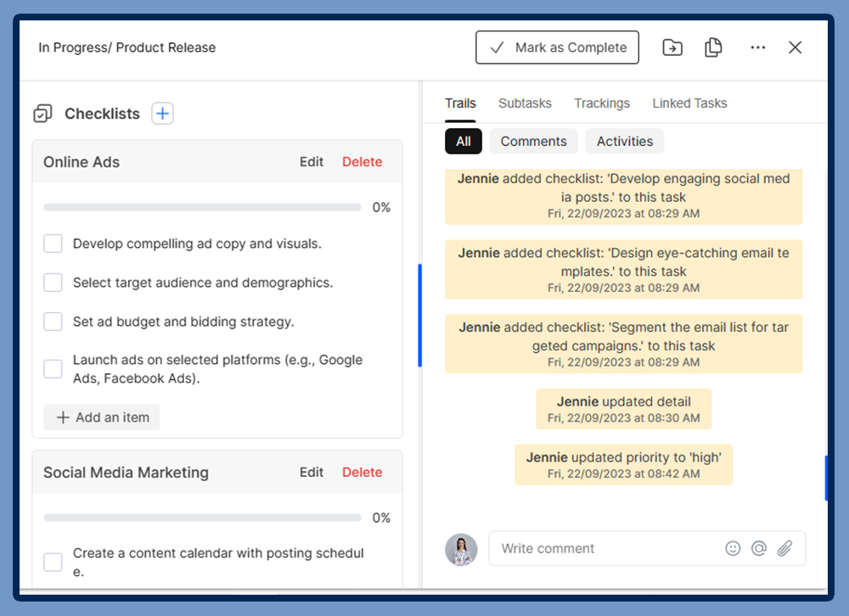Close the task detail panel
Image resolution: width=849 pixels, height=616 pixels.
coord(795,48)
